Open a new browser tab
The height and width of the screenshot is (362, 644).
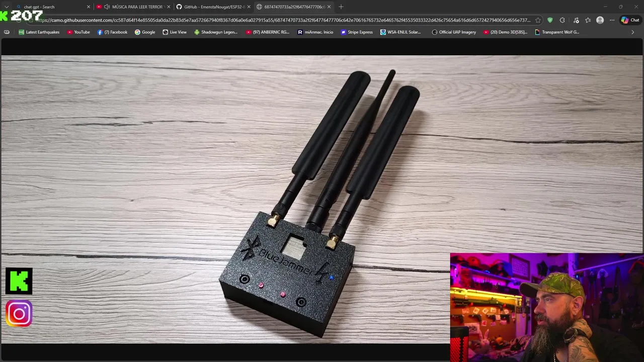point(341,7)
